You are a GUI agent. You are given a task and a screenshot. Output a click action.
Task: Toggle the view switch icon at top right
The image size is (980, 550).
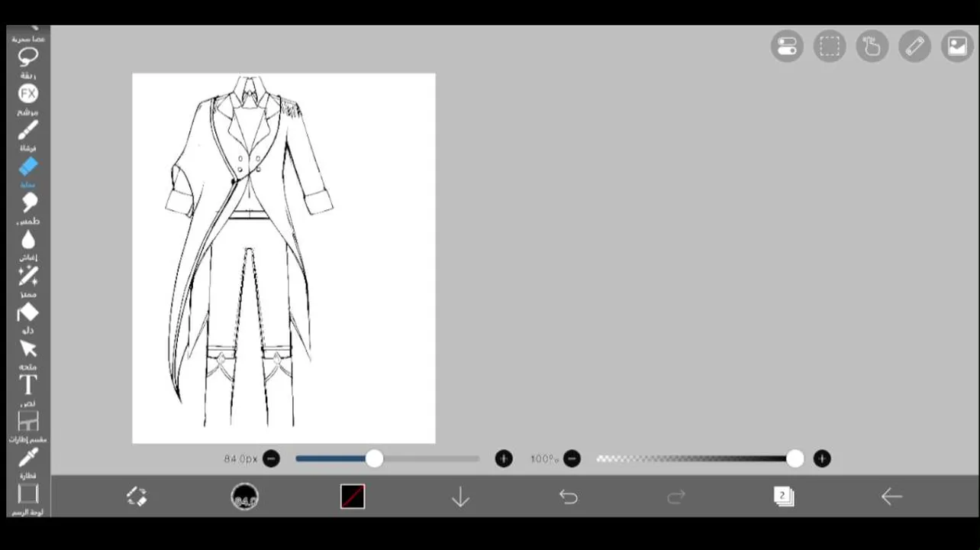click(x=787, y=47)
